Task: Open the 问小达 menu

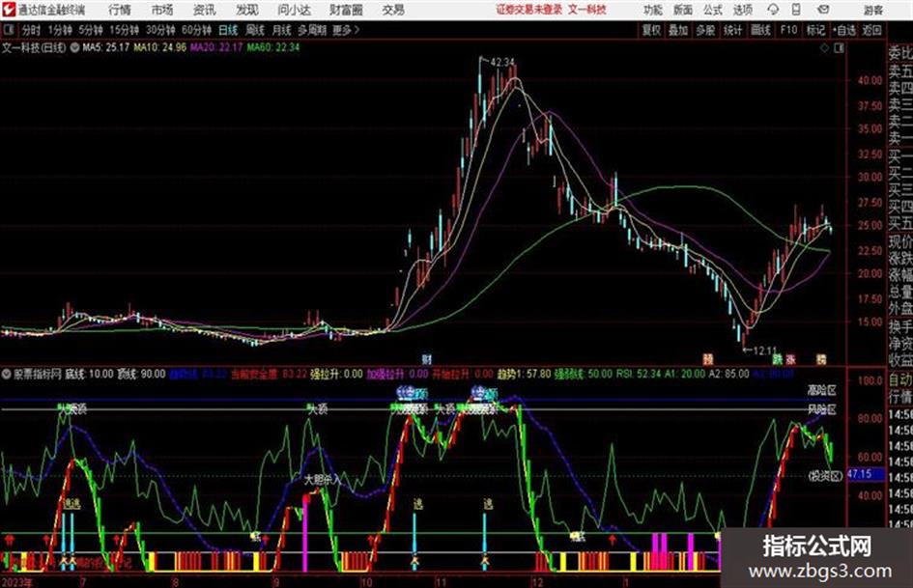Action: [x=294, y=10]
